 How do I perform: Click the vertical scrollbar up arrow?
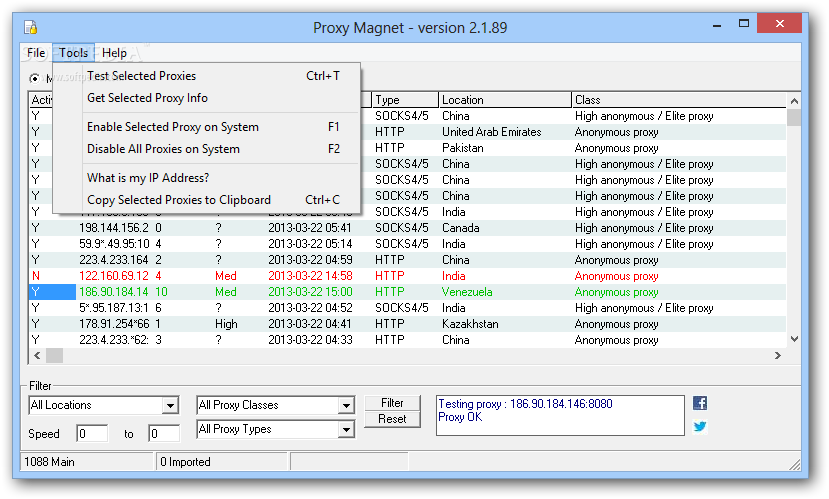[x=794, y=100]
